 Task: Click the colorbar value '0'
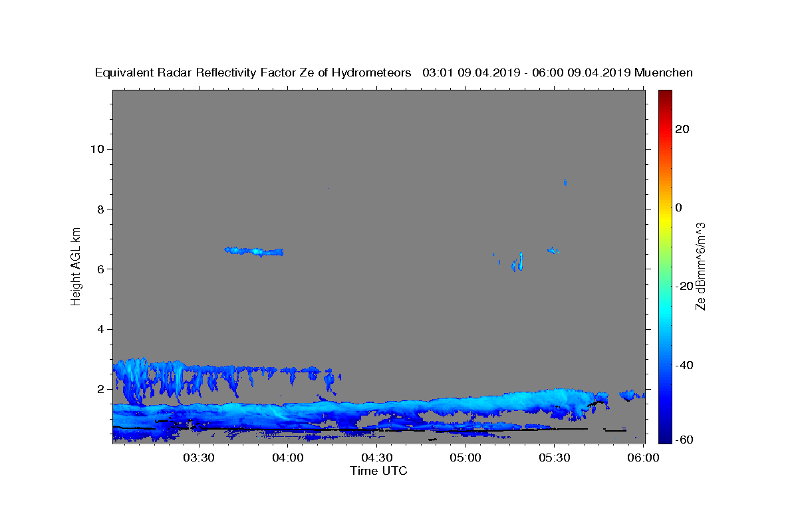point(679,207)
